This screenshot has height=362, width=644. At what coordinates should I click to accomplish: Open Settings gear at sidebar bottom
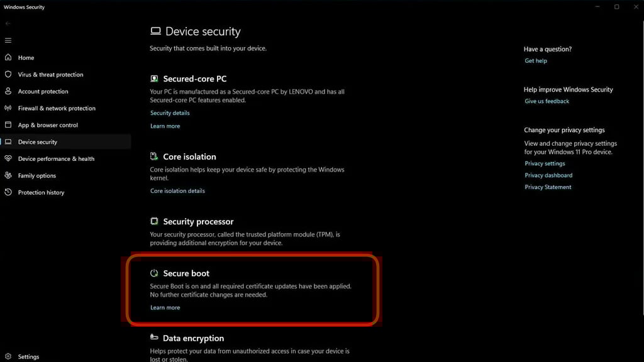click(8, 356)
